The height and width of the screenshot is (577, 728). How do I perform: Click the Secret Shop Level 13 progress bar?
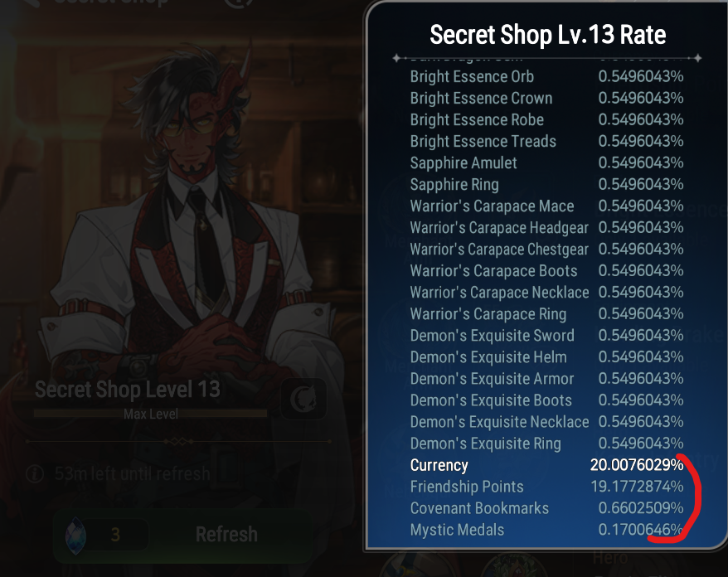pos(151,414)
